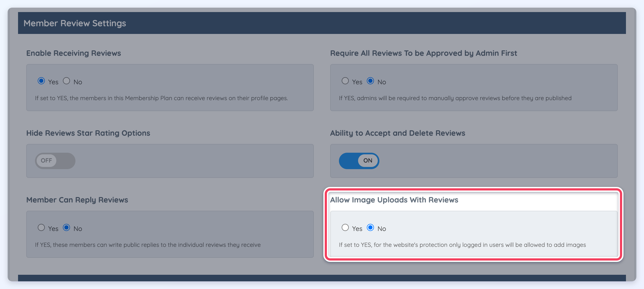Viewport: 644px width, 289px height.
Task: Select Yes for Member Can Reply Reviews
Action: (x=41, y=228)
